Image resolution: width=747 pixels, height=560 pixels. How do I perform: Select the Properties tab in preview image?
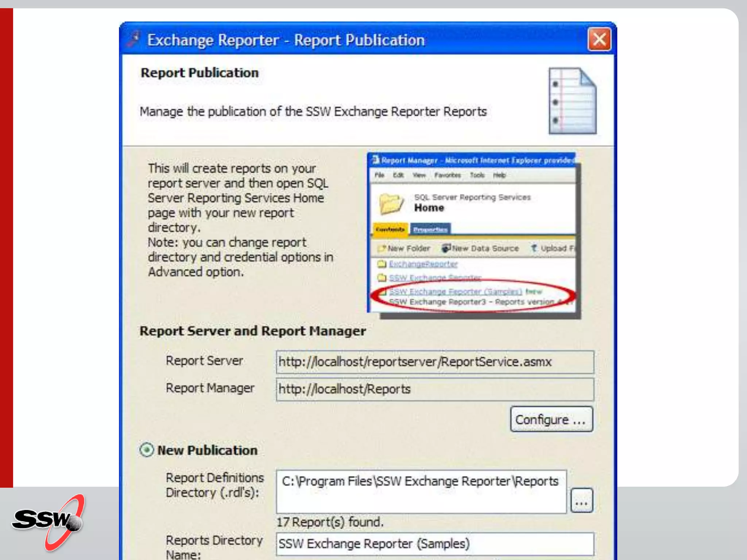point(430,229)
